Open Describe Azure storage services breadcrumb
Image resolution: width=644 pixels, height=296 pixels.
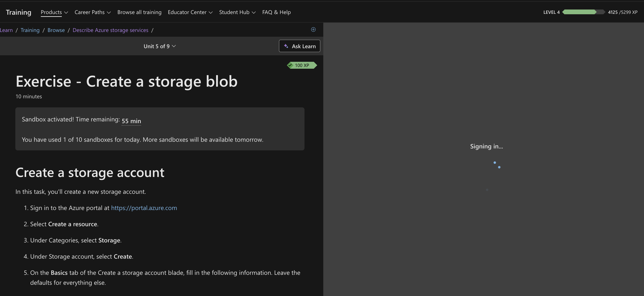[x=110, y=30]
